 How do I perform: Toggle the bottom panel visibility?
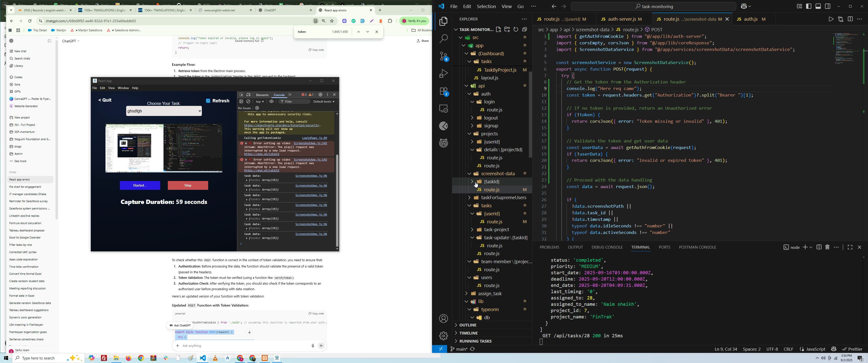(818, 6)
